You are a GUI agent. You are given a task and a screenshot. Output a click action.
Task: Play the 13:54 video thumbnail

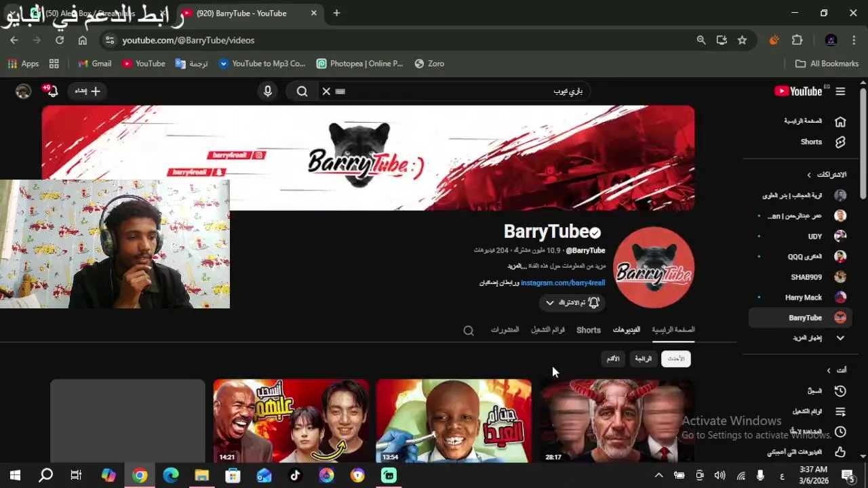click(x=454, y=421)
